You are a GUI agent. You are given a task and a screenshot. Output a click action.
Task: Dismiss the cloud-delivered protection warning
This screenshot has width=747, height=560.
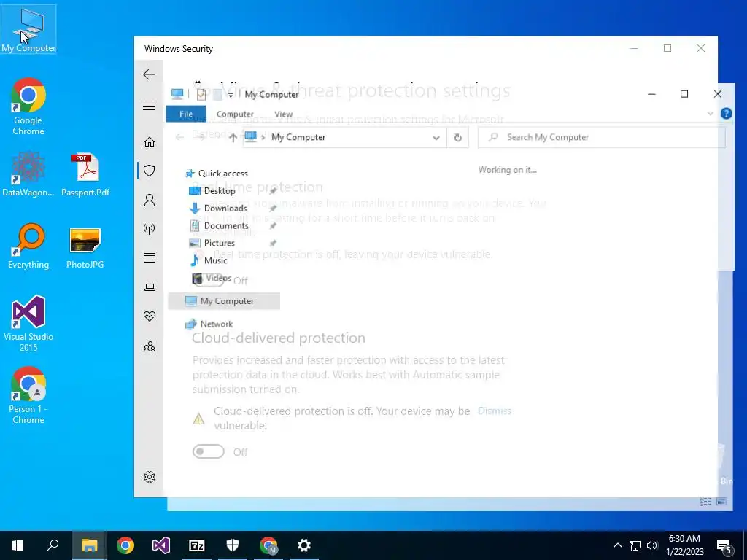(495, 411)
